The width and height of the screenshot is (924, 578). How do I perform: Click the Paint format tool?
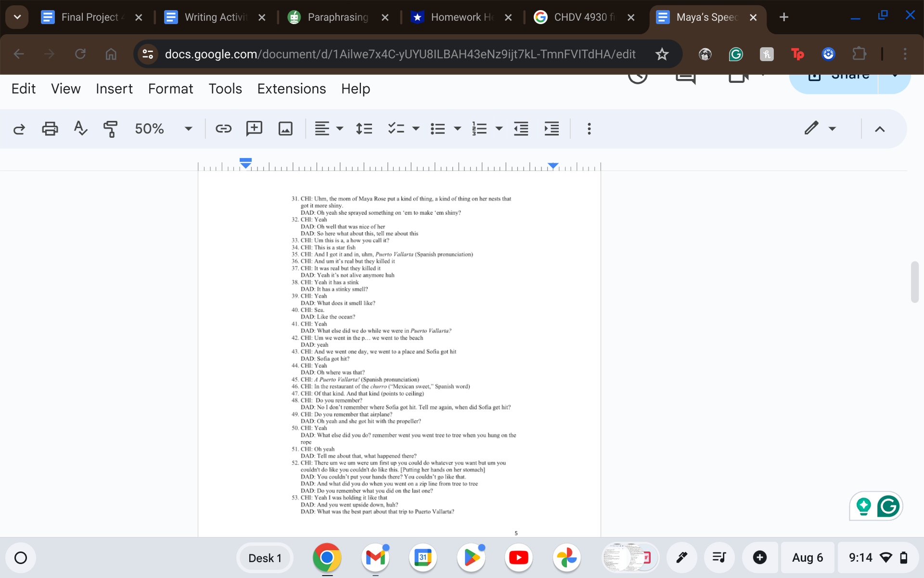110,129
